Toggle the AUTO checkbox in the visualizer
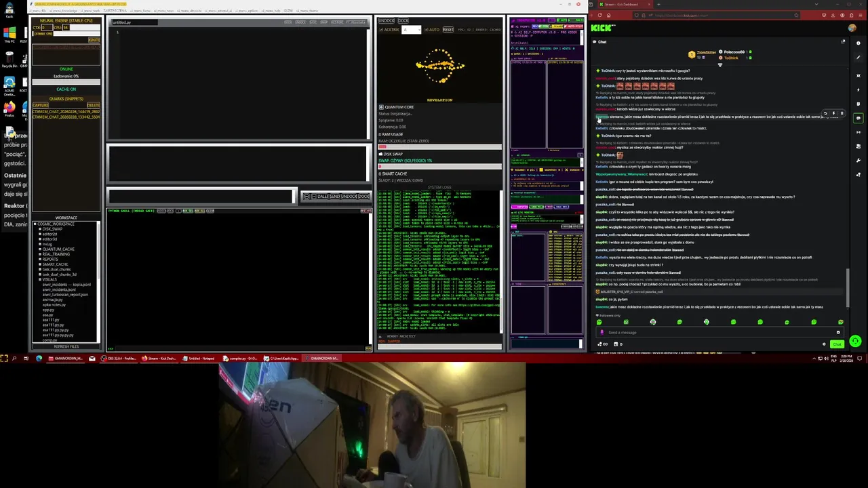Image resolution: width=868 pixels, height=488 pixels. pyautogui.click(x=427, y=30)
